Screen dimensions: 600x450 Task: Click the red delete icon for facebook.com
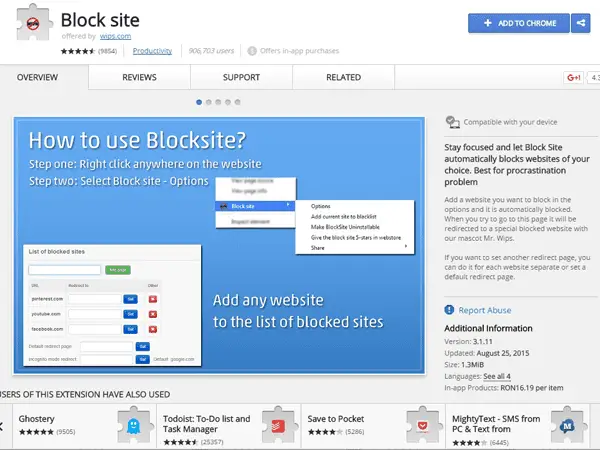[x=153, y=329]
